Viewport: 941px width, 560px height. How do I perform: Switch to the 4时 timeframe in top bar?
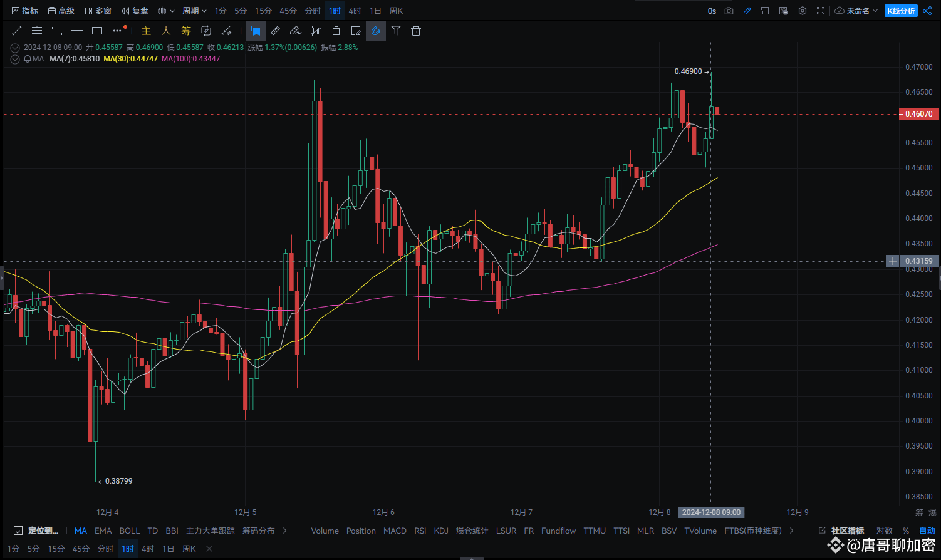click(355, 11)
